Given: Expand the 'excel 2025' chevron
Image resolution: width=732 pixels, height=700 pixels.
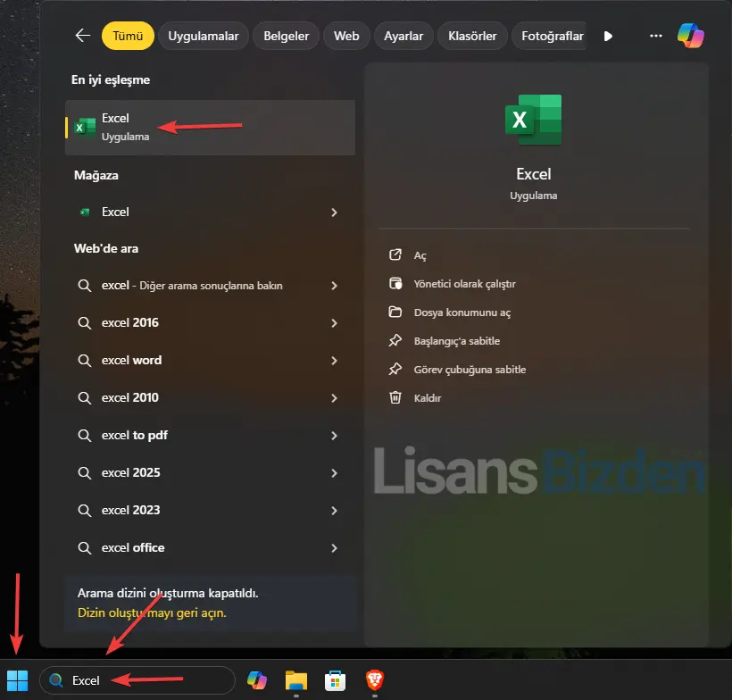Looking at the screenshot, I should 334,473.
